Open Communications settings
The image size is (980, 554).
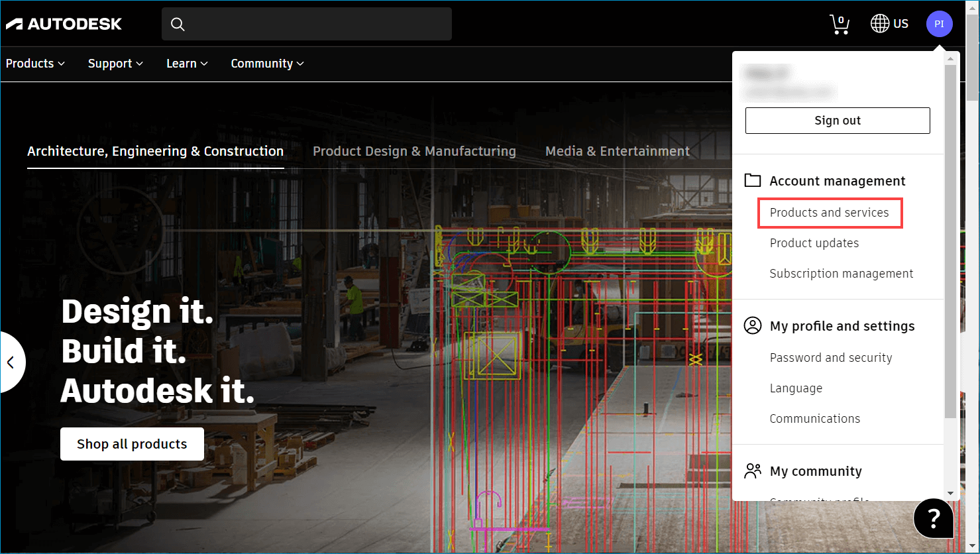815,419
